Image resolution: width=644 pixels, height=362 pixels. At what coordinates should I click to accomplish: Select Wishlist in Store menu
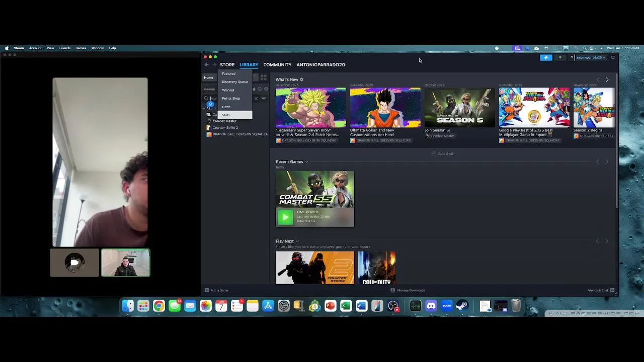click(228, 90)
